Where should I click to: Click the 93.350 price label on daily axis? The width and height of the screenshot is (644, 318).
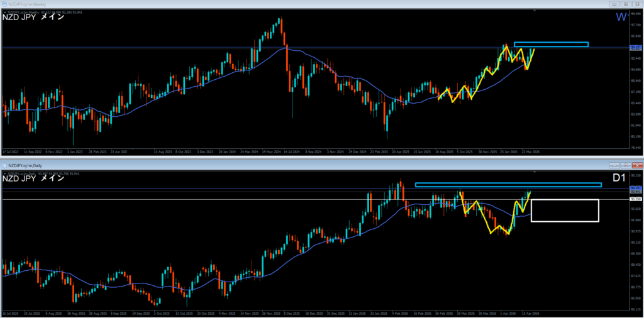635,199
